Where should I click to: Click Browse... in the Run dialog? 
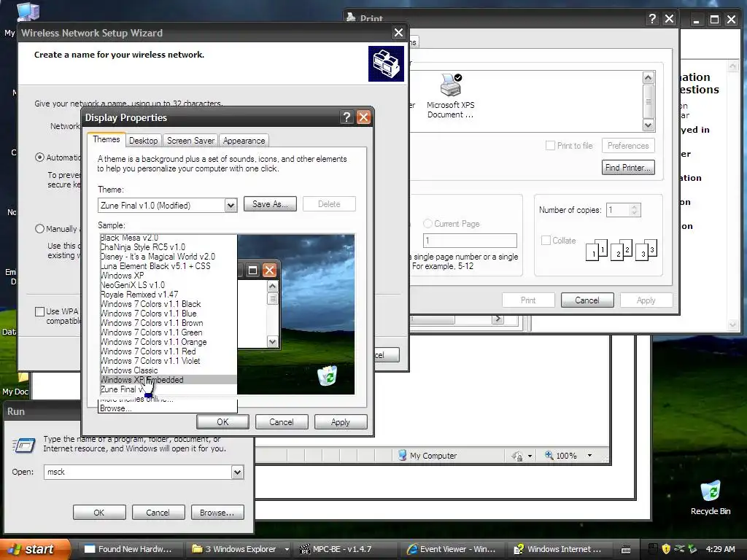217,513
